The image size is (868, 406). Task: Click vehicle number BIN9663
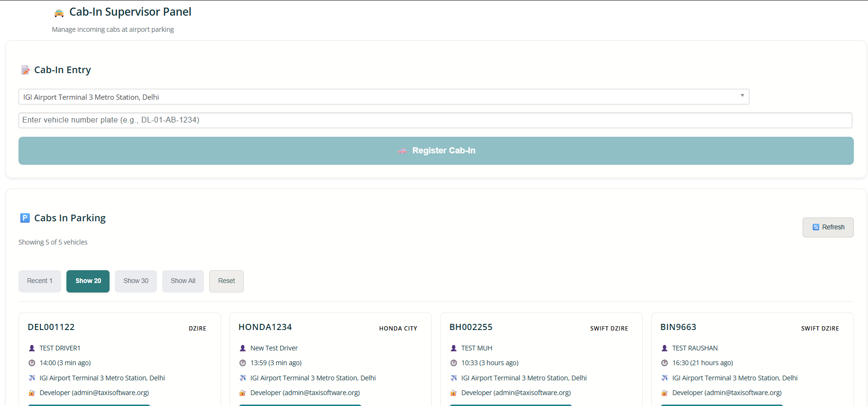[x=678, y=327]
